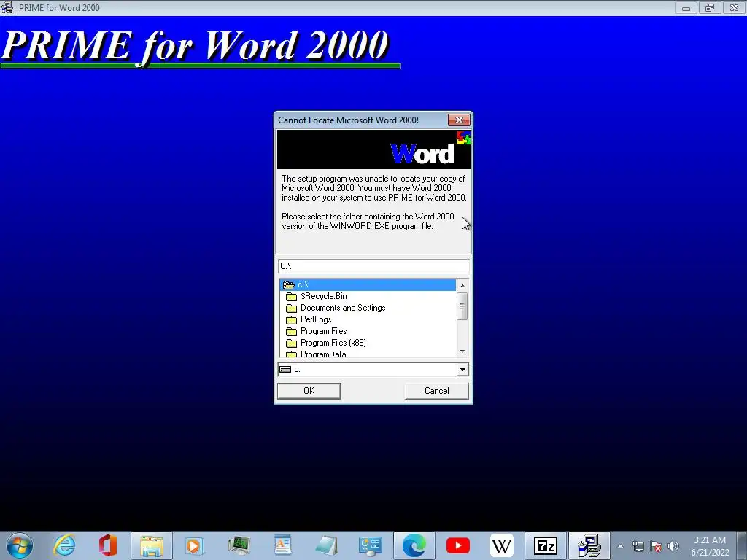The width and height of the screenshot is (747, 560).
Task: Select the $Recycle.Bin folder
Action: [323, 296]
